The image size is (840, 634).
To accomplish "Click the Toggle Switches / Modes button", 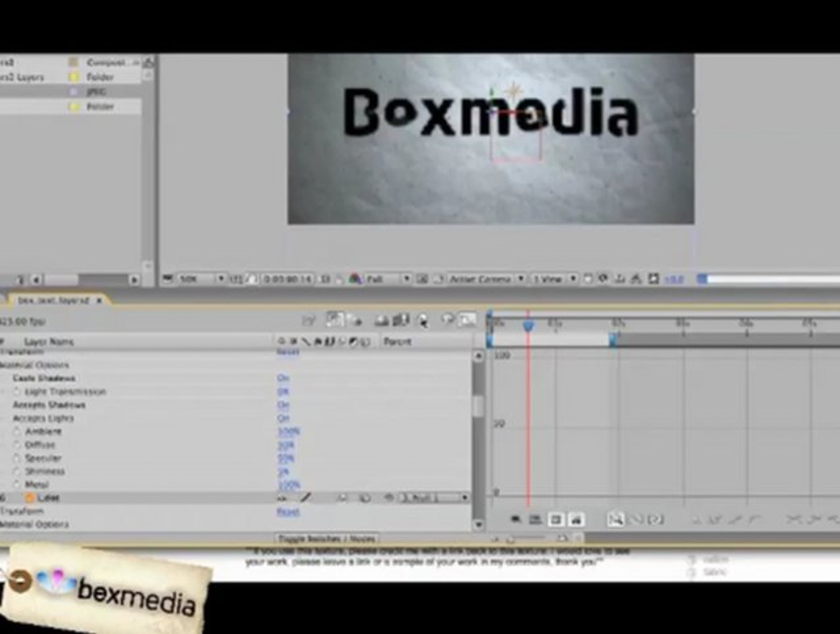I will (x=327, y=539).
